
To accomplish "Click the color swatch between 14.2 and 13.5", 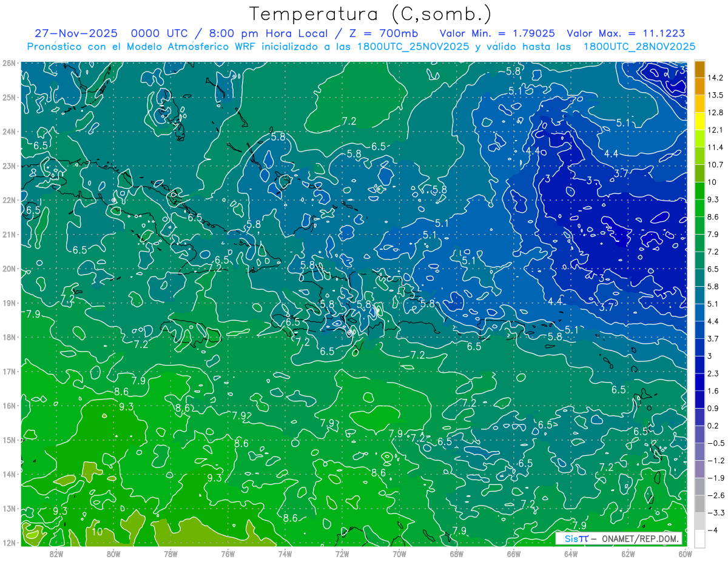I will tap(700, 86).
